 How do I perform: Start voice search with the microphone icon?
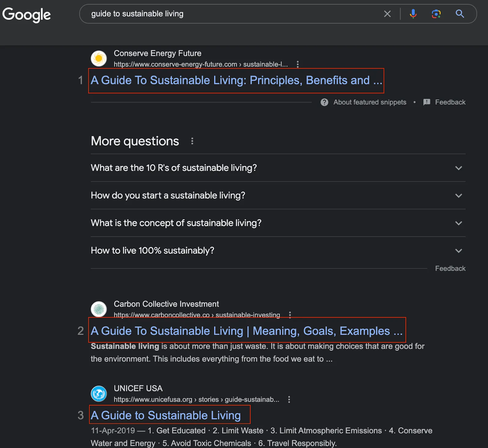coord(413,14)
